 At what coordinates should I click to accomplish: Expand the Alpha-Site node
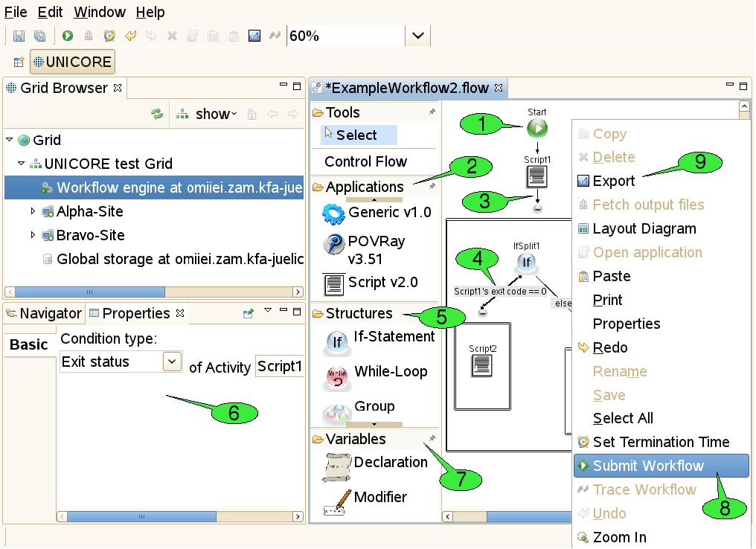point(33,211)
